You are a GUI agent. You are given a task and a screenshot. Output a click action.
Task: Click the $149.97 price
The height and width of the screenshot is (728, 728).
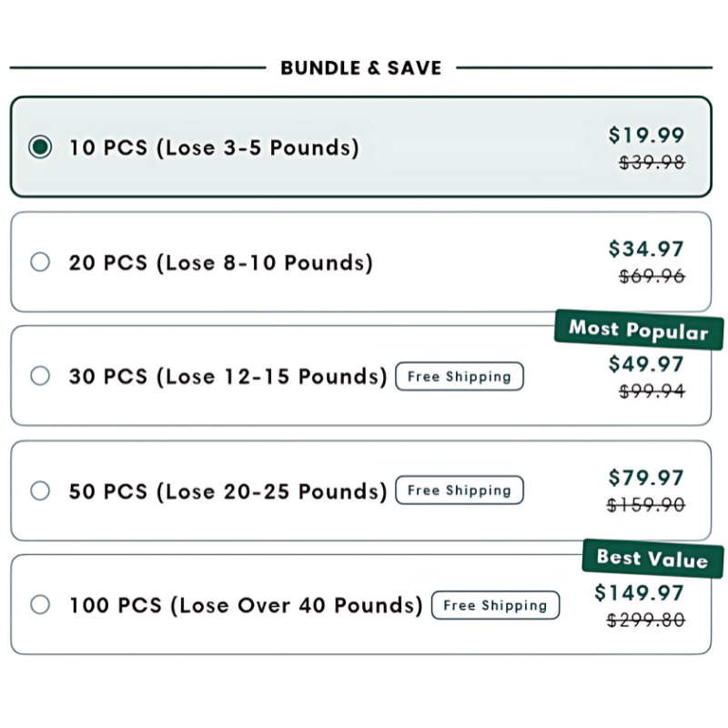(640, 593)
